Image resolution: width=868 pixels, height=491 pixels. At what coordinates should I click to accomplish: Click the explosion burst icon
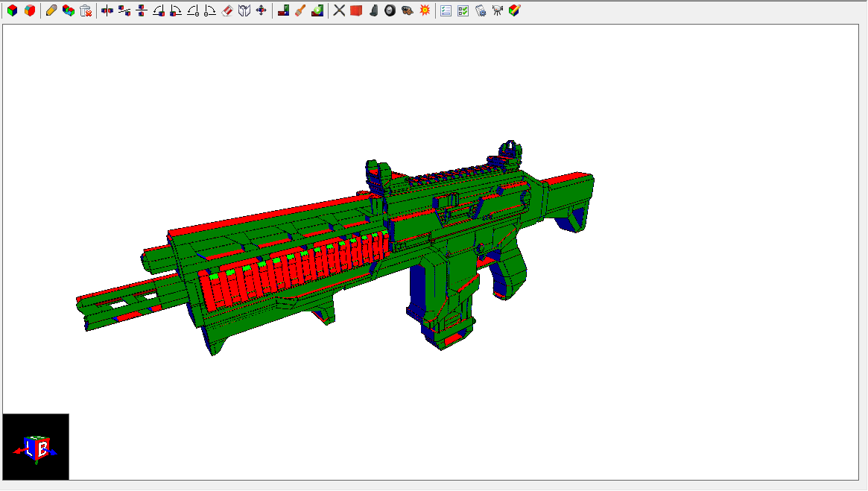425,10
